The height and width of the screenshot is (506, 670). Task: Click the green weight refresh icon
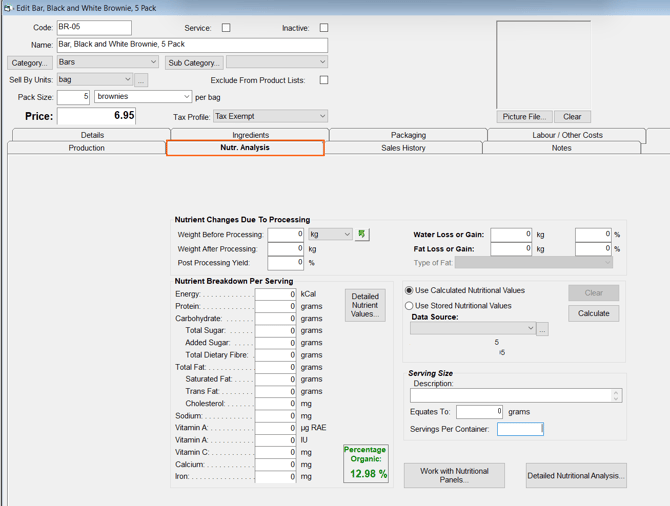pos(362,234)
